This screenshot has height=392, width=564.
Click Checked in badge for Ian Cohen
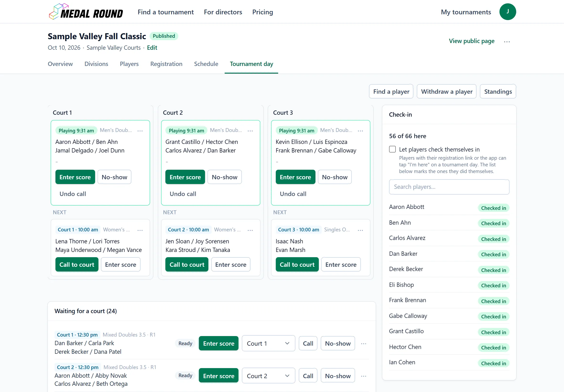[493, 363]
